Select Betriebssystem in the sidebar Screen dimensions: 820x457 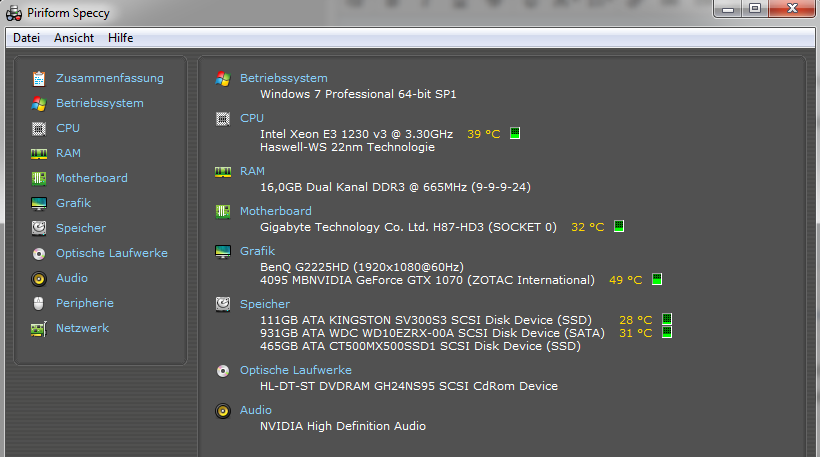pyautogui.click(x=100, y=103)
